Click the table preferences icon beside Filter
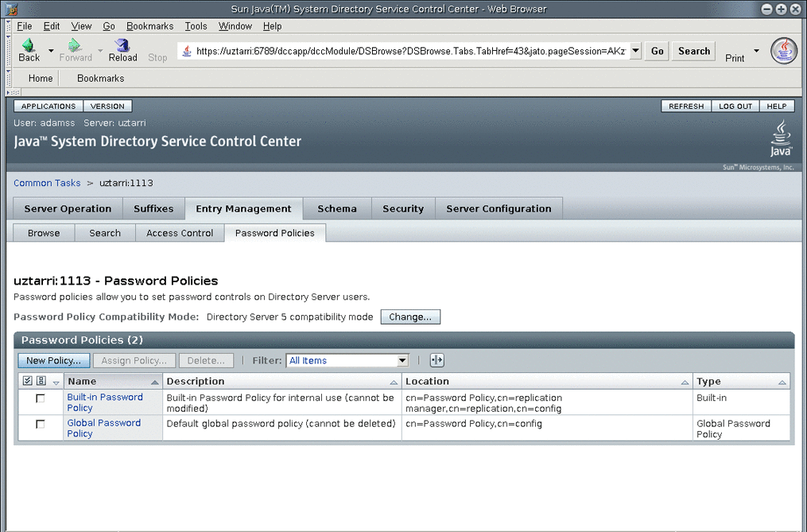 [437, 360]
